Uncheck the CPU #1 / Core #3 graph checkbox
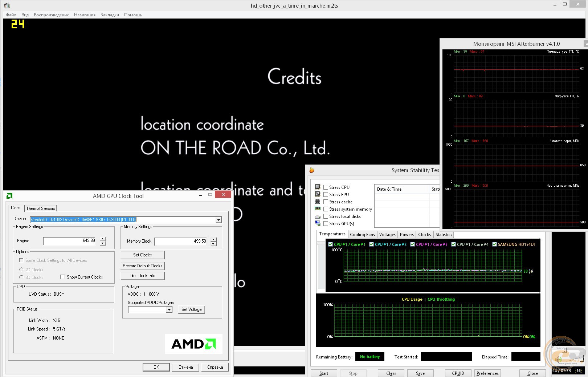588x377 pixels. click(412, 244)
